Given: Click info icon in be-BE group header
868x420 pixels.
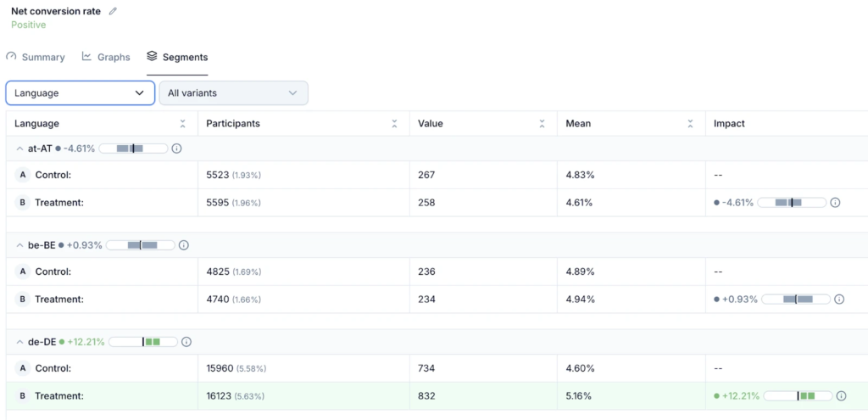Looking at the screenshot, I should (184, 245).
